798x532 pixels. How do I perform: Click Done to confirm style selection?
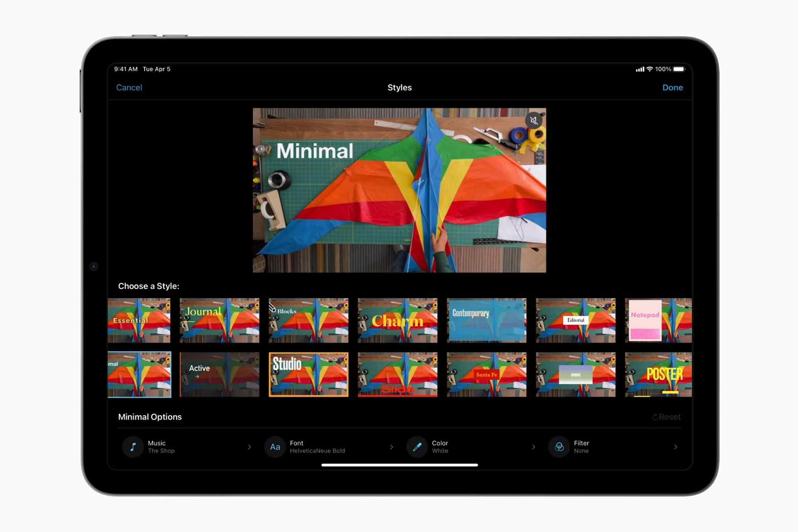(x=673, y=87)
